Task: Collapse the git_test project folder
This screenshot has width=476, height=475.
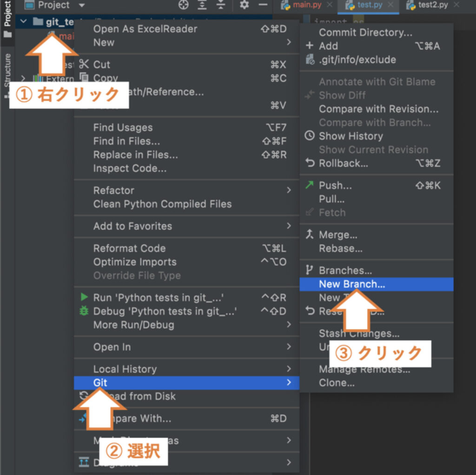Action: tap(24, 22)
